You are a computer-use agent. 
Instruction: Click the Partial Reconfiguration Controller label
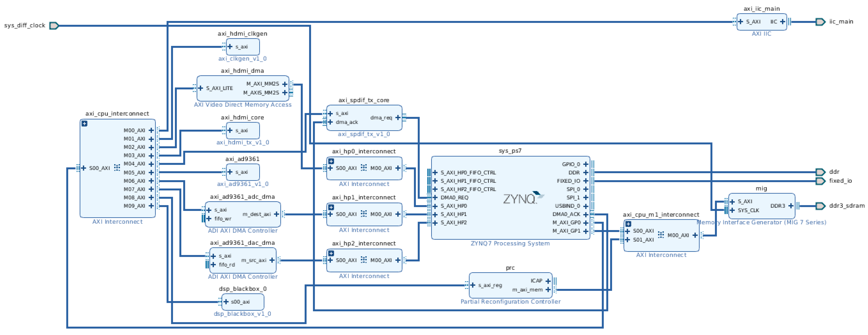click(x=511, y=302)
